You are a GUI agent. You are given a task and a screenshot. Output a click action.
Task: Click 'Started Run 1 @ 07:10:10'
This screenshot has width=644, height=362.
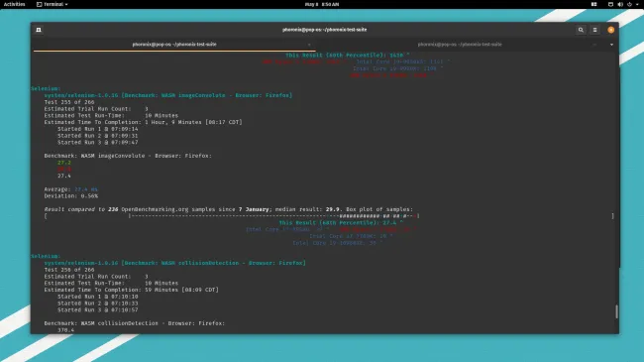pyautogui.click(x=97, y=297)
